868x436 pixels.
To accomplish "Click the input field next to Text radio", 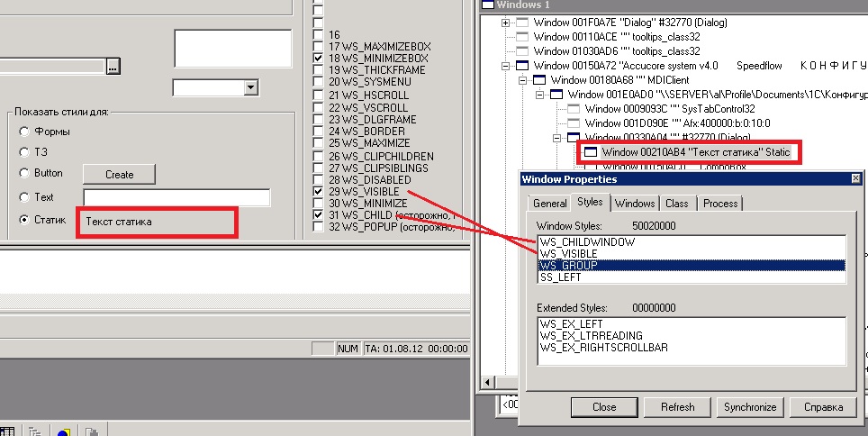I will [176, 197].
